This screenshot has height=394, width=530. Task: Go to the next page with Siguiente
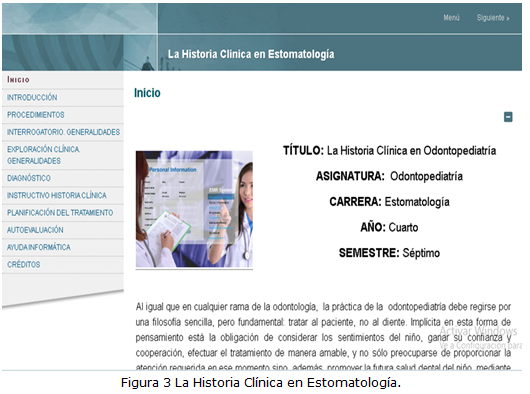tap(493, 18)
